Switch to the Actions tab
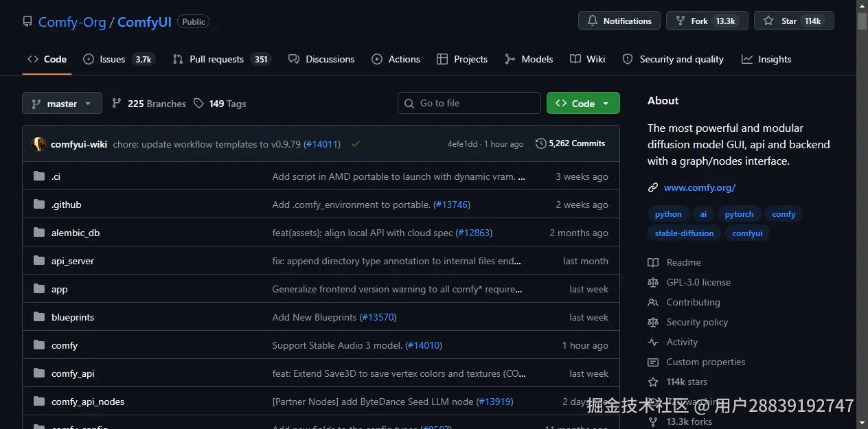Screen dimensions: 868x429 click(396, 59)
